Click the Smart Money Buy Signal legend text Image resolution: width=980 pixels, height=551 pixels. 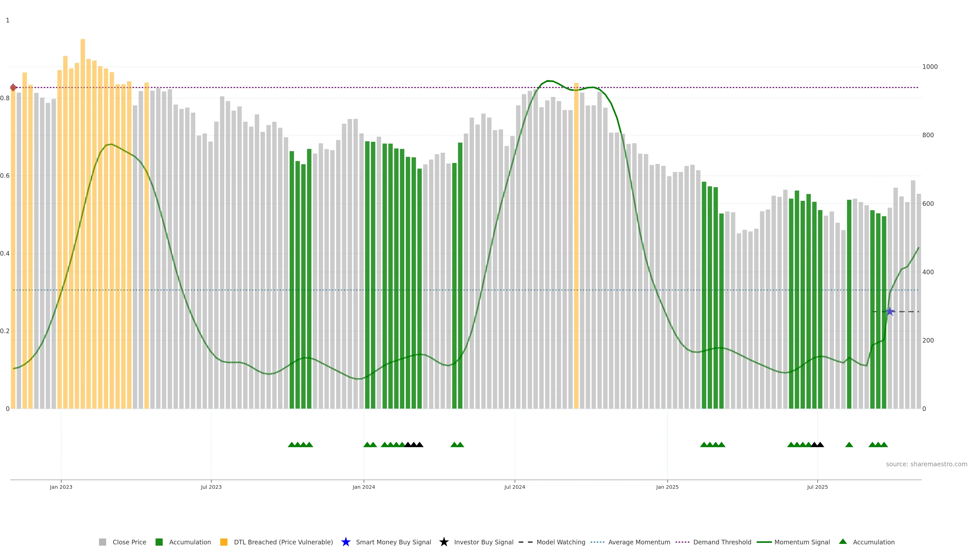[x=393, y=542]
